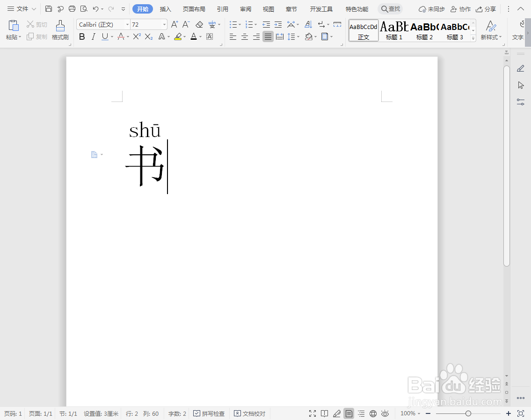Open the font size dropdown 72
This screenshot has height=420, width=531.
[x=165, y=24]
